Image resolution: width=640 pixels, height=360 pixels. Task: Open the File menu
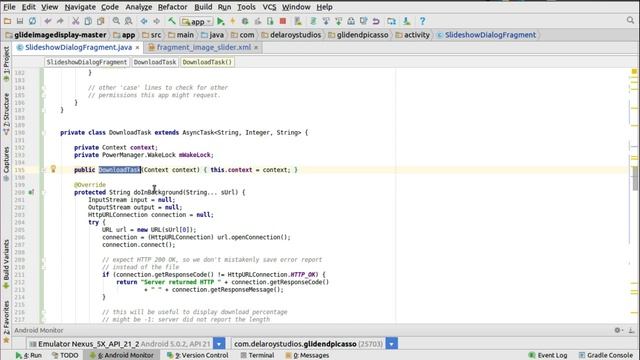point(9,7)
